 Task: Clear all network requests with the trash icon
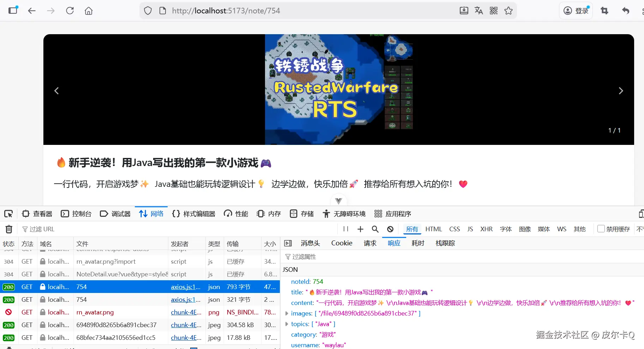(9, 229)
